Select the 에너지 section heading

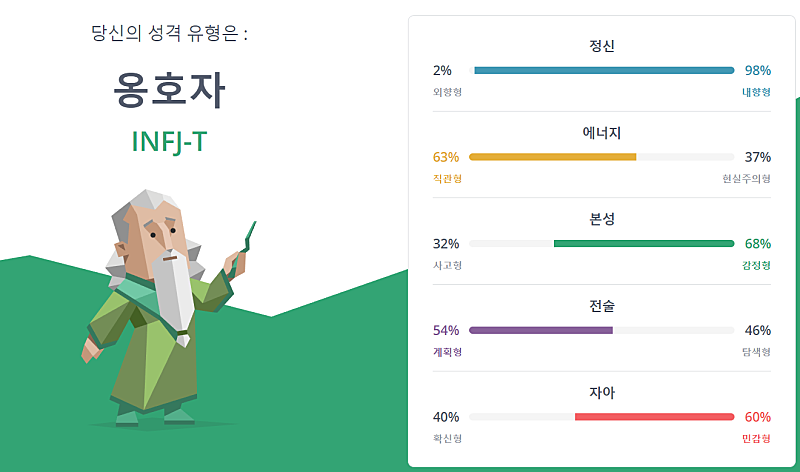coord(602,133)
